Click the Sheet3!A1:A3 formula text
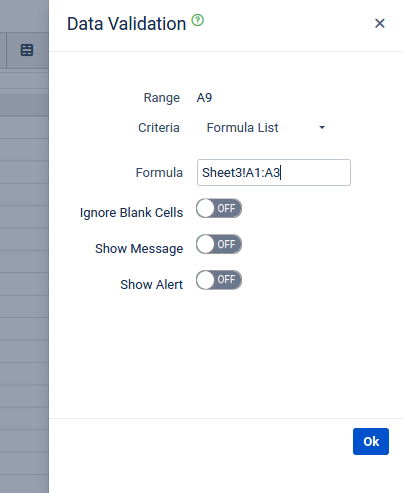403x493 pixels. (241, 173)
